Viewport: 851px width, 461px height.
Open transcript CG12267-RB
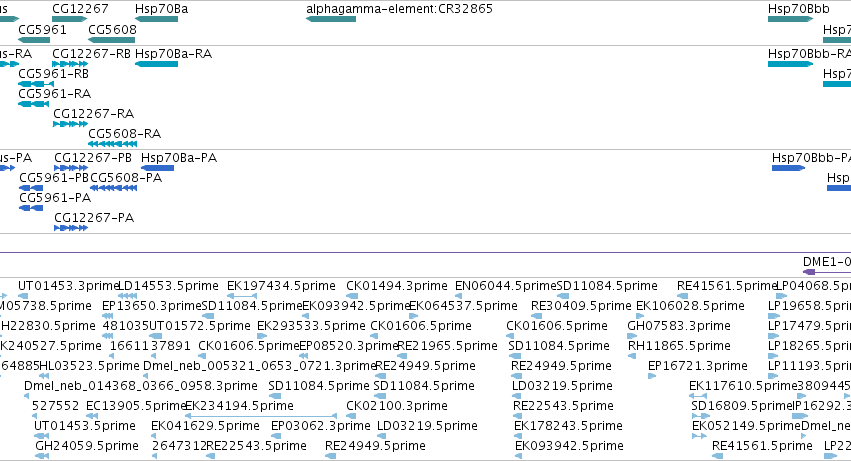[91, 54]
